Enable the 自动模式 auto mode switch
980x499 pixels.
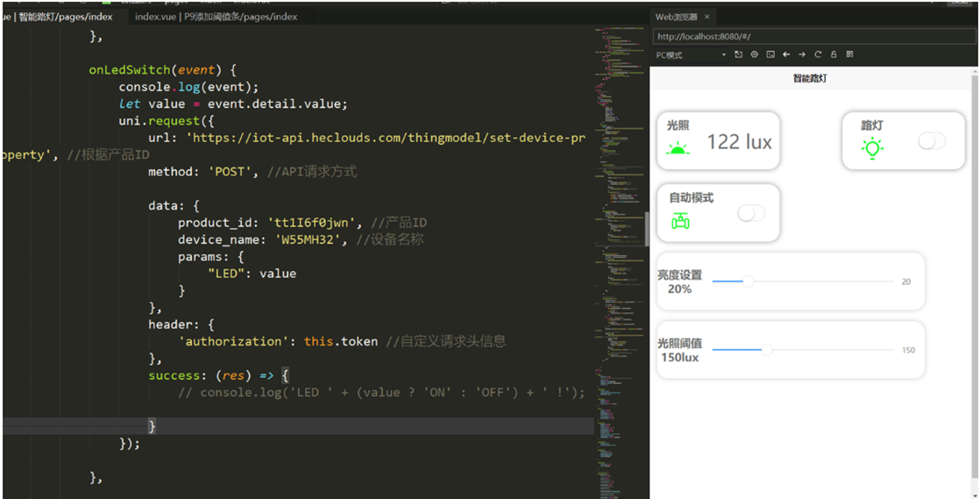750,213
